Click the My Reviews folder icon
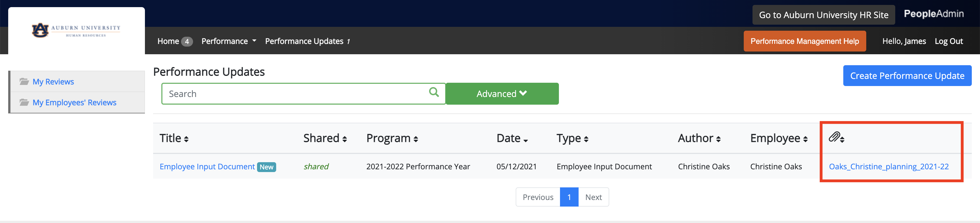 (x=24, y=82)
